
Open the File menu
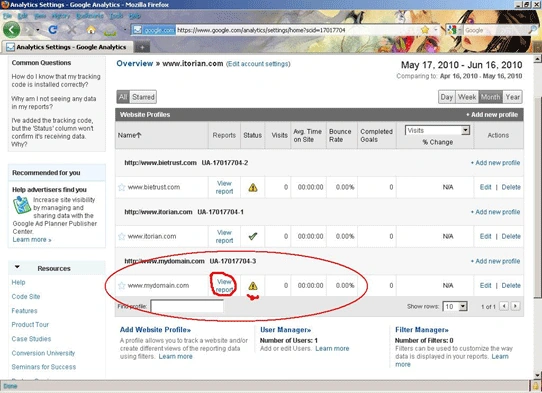click(7, 16)
